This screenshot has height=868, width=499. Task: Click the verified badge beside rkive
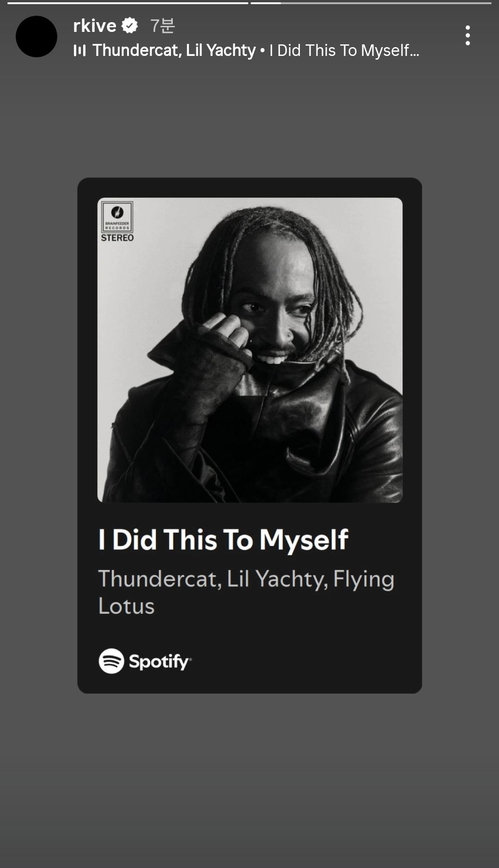point(130,25)
